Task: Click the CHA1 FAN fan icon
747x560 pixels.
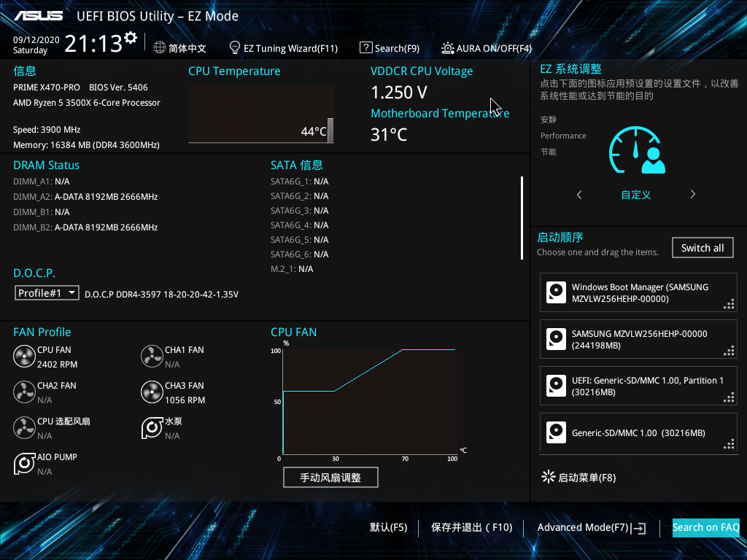Action: 152,356
